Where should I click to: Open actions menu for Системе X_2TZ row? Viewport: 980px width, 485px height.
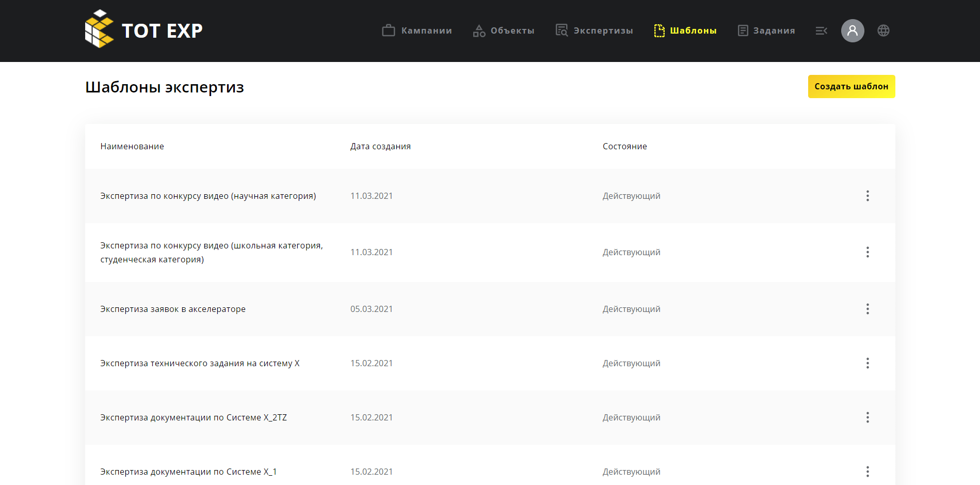pyautogui.click(x=867, y=417)
